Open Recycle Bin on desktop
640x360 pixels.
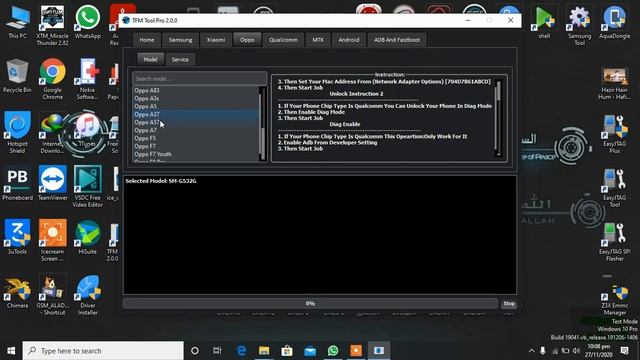point(17,76)
